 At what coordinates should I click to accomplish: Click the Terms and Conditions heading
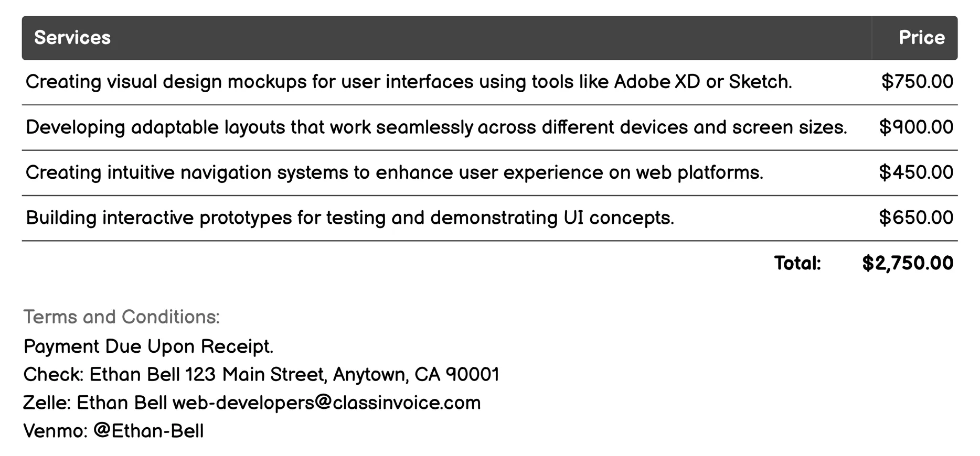[121, 317]
